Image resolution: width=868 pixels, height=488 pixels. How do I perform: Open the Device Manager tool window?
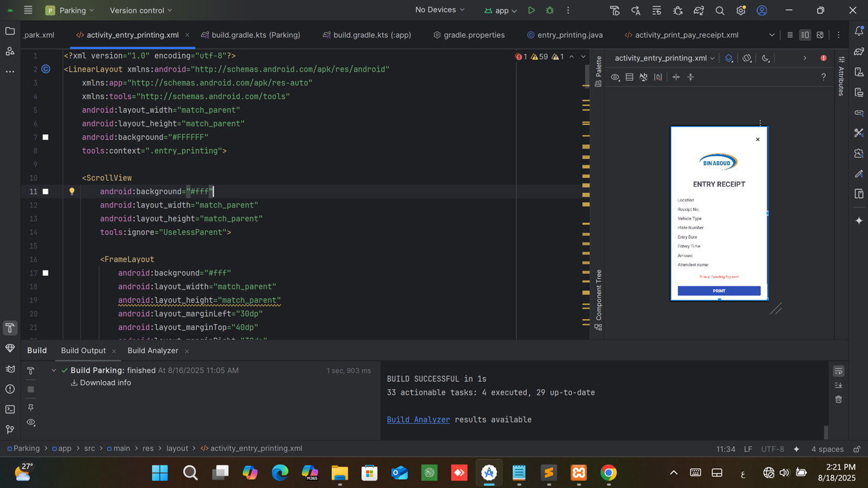coord(859,72)
